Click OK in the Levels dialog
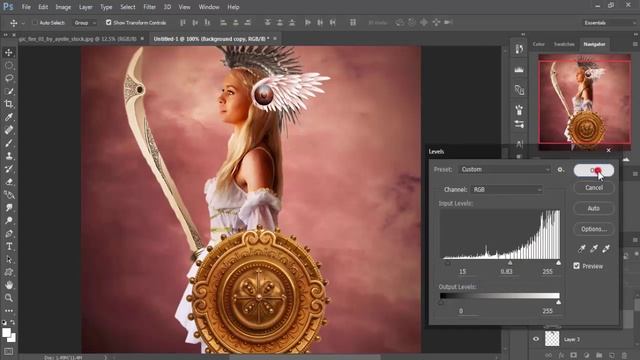 click(x=594, y=171)
